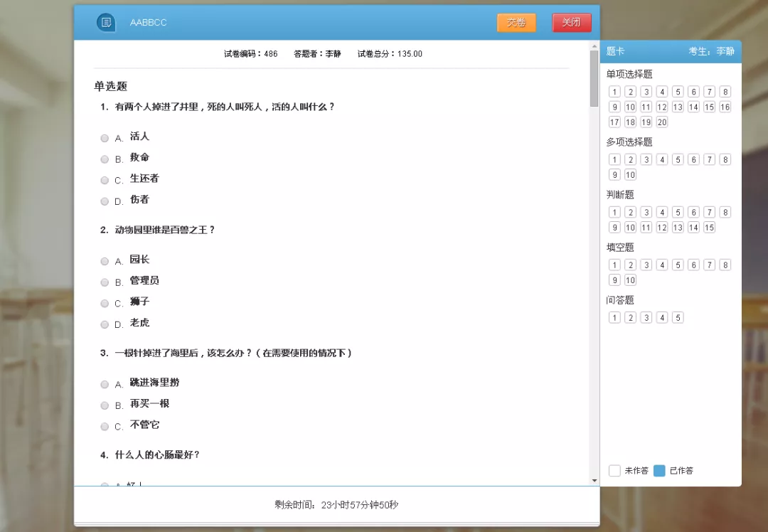Open 判断题 question 7 from answer card
The height and width of the screenshot is (532, 768).
(x=709, y=212)
